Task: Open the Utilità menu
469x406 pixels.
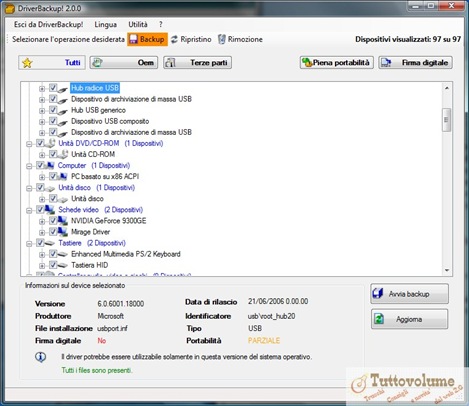Action: point(138,24)
